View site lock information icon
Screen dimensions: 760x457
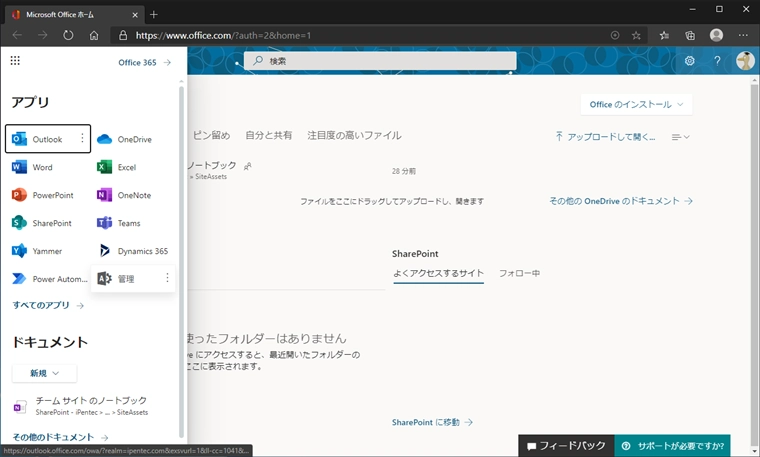[123, 35]
